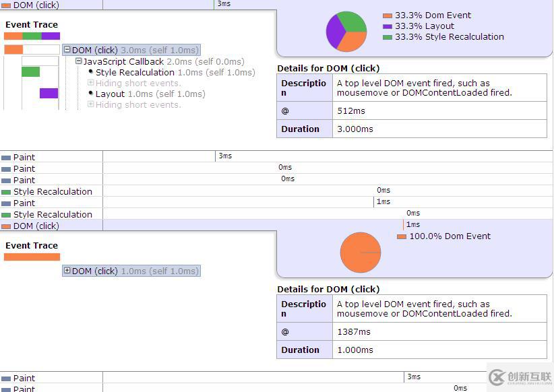Click green bar beside Style Recalculation 1.0ms entry
This screenshot has width=554, height=392.
click(31, 71)
